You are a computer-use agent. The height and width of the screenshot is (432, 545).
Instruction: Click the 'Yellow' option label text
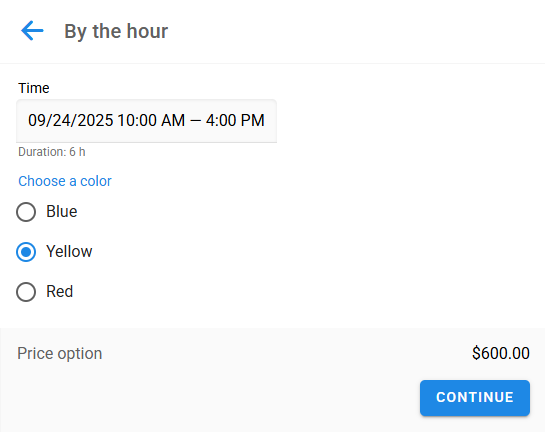[69, 251]
